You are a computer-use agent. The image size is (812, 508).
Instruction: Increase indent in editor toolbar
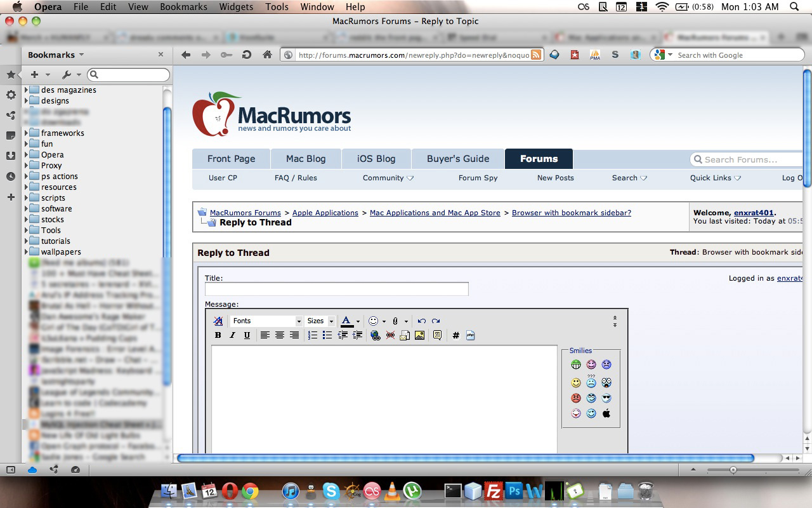click(x=358, y=335)
